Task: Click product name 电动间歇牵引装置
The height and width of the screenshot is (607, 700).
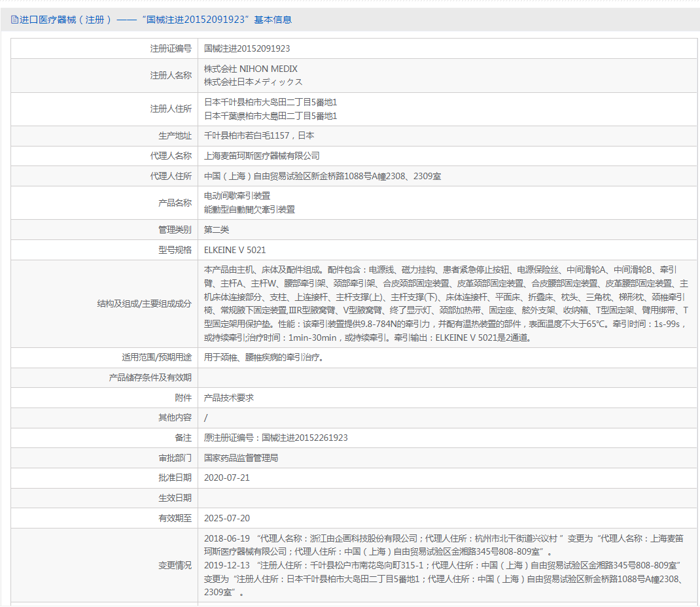Action: [x=237, y=196]
